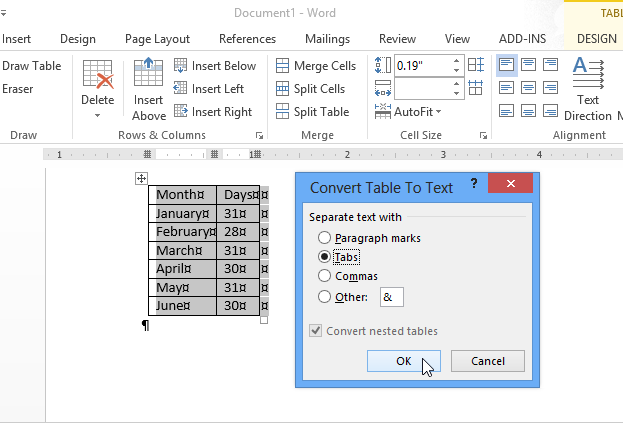Select the Paragraph marks radio button
Image resolution: width=623 pixels, height=423 pixels.
[324, 238]
